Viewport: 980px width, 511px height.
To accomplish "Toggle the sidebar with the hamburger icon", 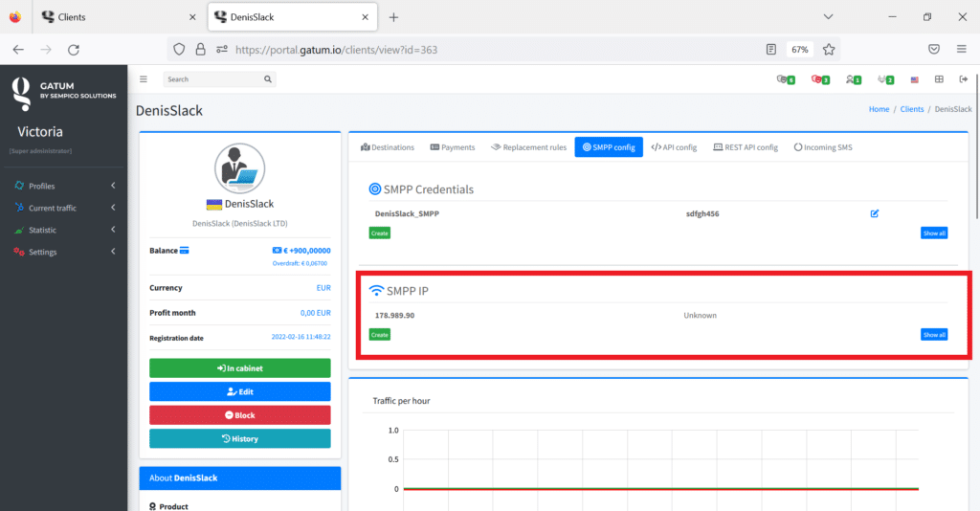I will click(144, 79).
